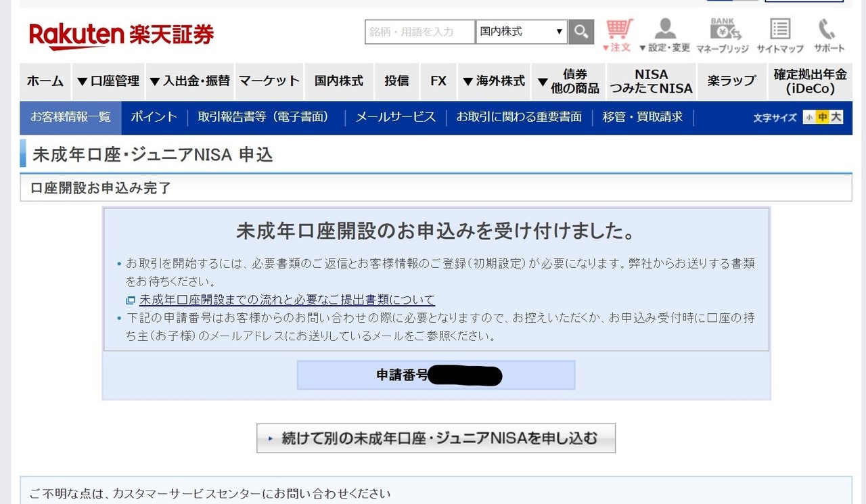Go to the ホーム tab
This screenshot has height=504, width=866.
pos(45,81)
